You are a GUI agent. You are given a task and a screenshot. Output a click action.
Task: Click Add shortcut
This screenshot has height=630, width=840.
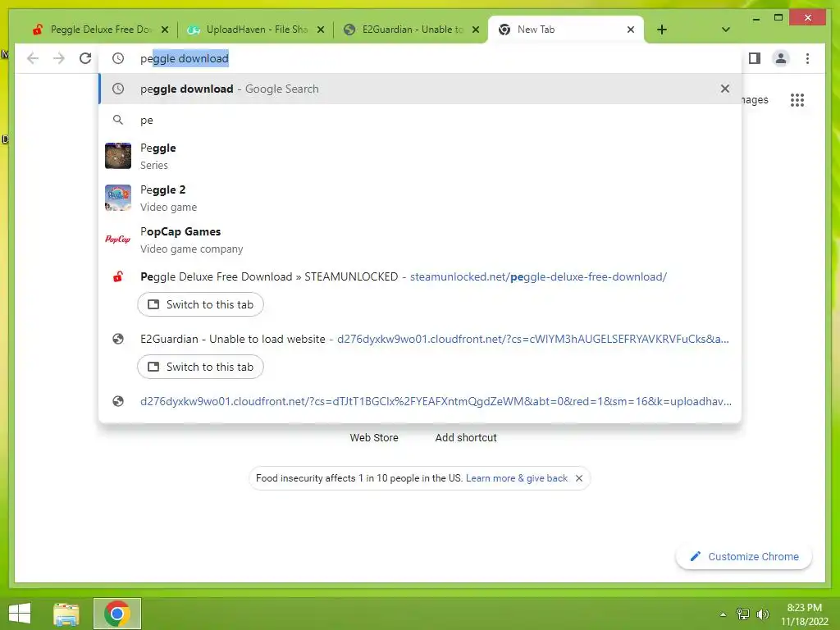point(466,438)
